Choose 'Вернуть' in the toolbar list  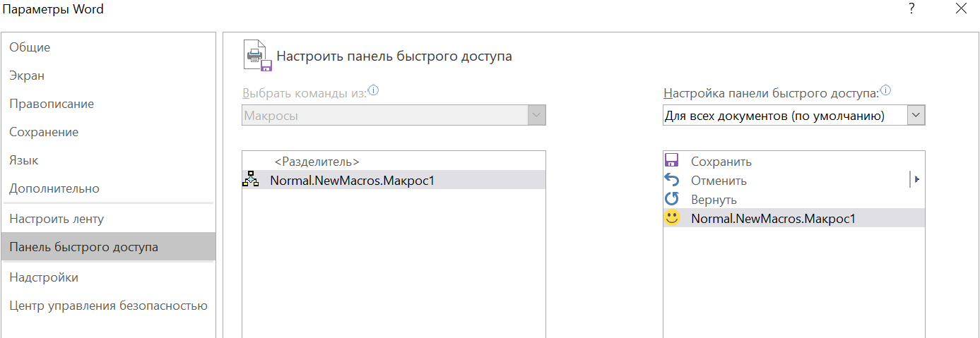pos(793,200)
